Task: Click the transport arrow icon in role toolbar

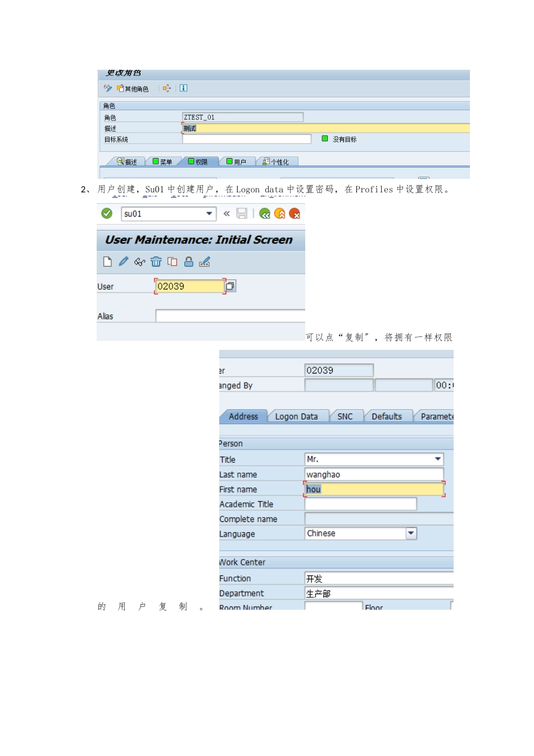Action: [x=166, y=88]
